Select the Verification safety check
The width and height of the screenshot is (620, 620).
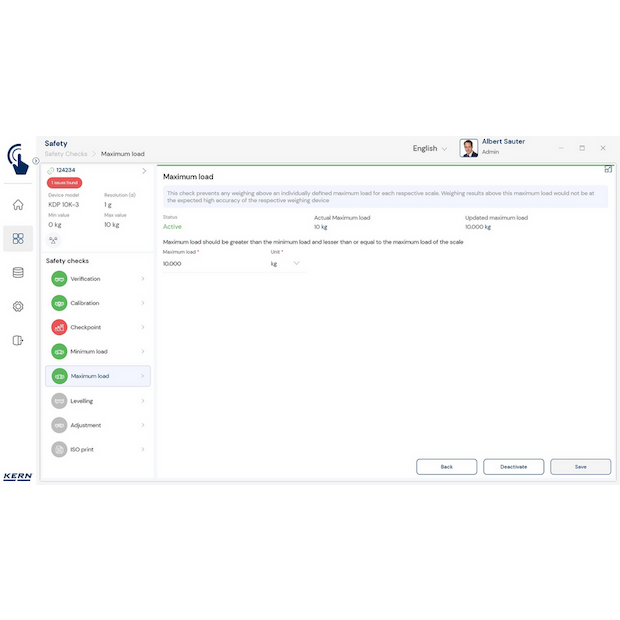(x=98, y=279)
